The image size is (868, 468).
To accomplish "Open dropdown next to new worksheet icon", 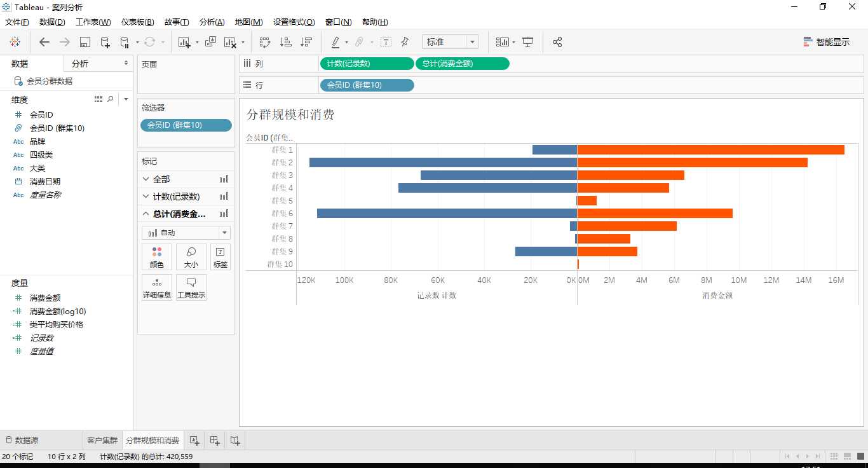I will (197, 43).
